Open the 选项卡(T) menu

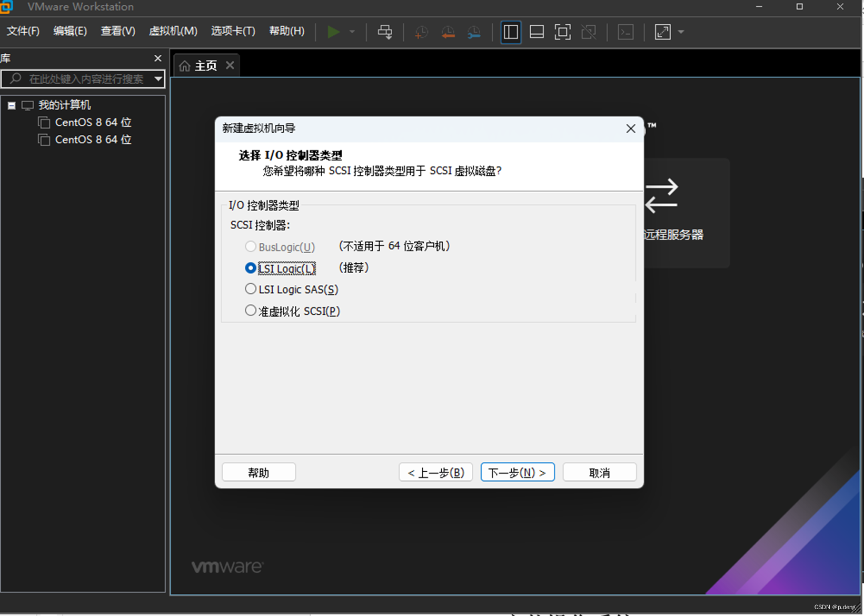pos(233,31)
